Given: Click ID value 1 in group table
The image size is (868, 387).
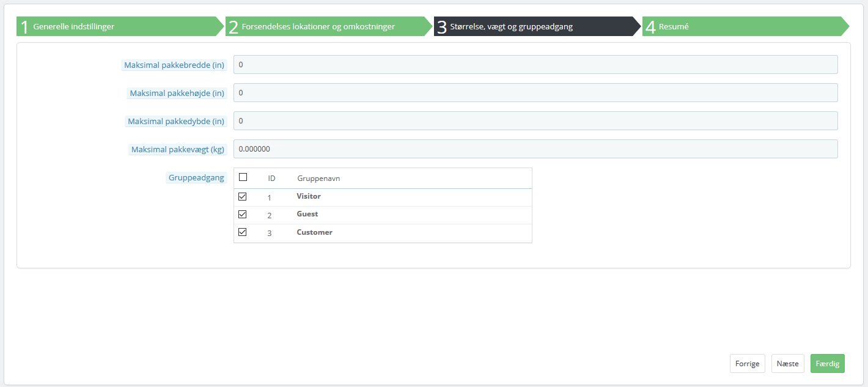Looking at the screenshot, I should (270, 198).
